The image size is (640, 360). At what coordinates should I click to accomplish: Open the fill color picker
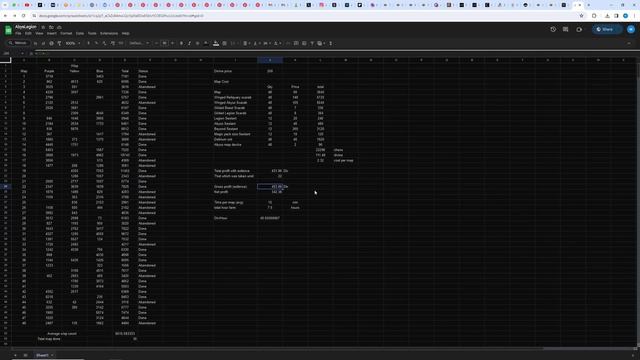pyautogui.click(x=216, y=43)
